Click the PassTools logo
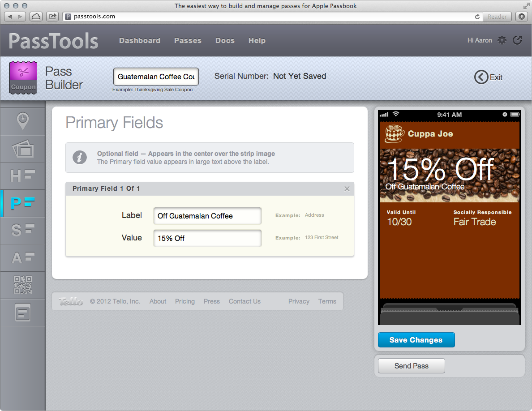 [54, 41]
